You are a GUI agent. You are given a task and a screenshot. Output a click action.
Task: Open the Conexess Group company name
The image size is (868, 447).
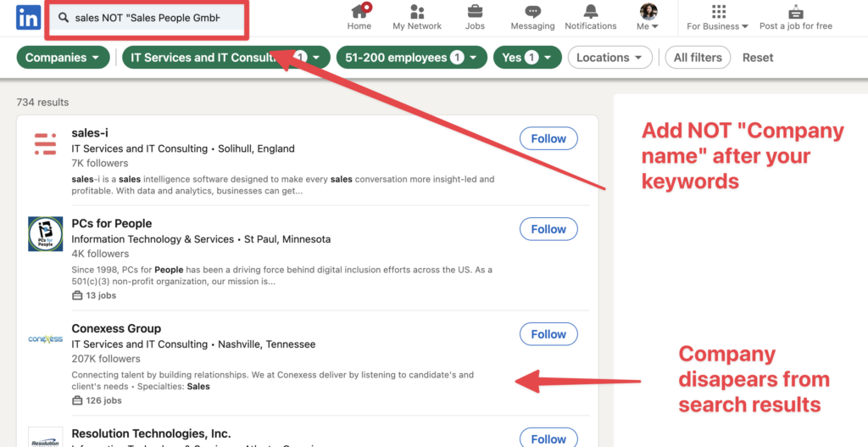[116, 328]
